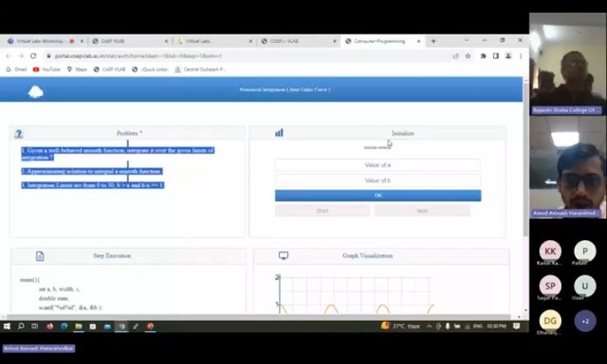
Task: Click the Value of a input field
Action: click(x=378, y=165)
